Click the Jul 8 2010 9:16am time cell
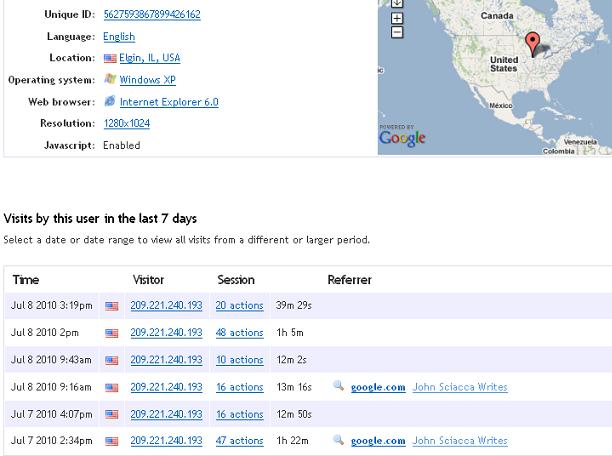This screenshot has height=456, width=612. coord(51,387)
